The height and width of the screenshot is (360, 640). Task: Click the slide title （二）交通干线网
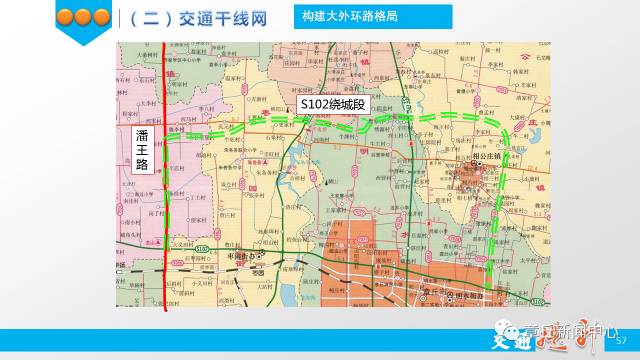pos(198,19)
